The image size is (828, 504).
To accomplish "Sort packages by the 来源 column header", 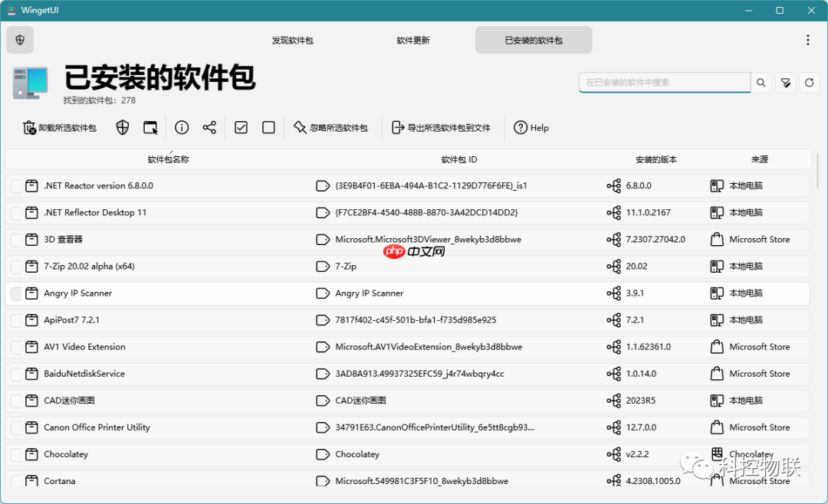I will (x=761, y=159).
